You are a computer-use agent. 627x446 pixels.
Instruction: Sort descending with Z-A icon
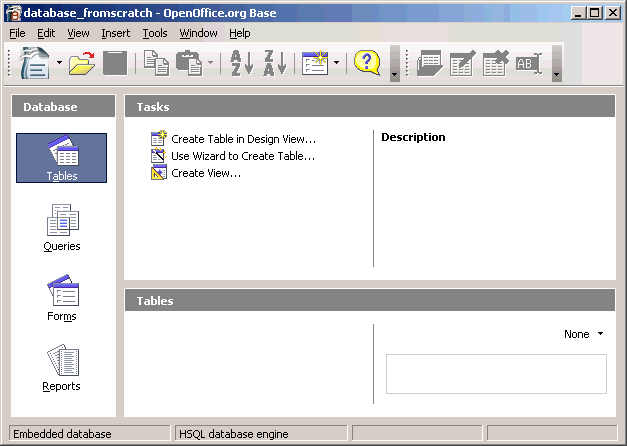pyautogui.click(x=275, y=63)
